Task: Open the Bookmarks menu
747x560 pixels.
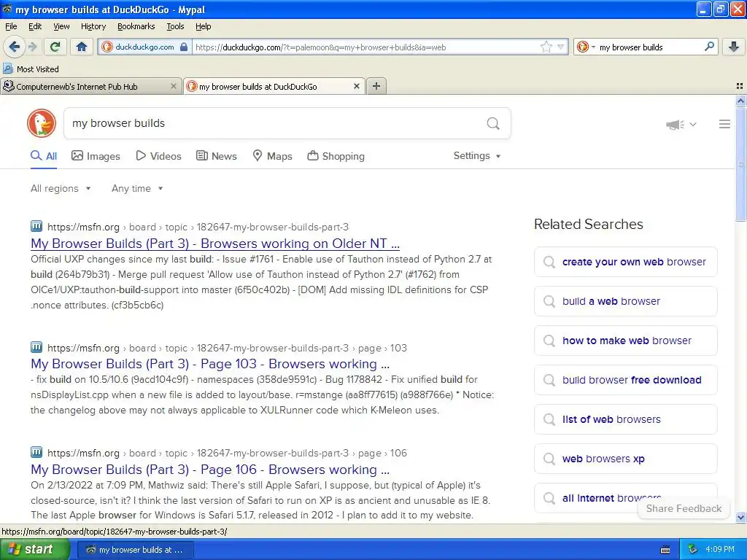Action: (136, 26)
